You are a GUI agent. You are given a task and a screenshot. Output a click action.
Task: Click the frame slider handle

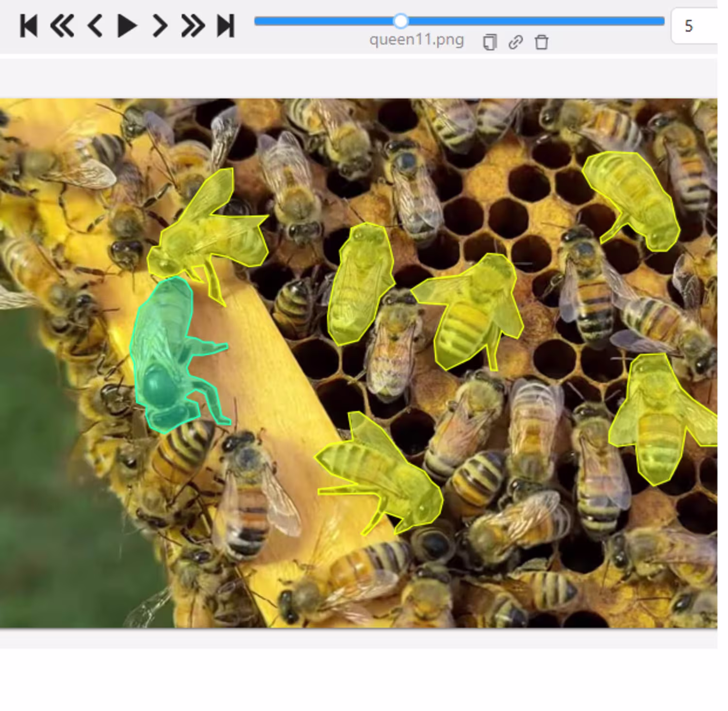pyautogui.click(x=401, y=21)
